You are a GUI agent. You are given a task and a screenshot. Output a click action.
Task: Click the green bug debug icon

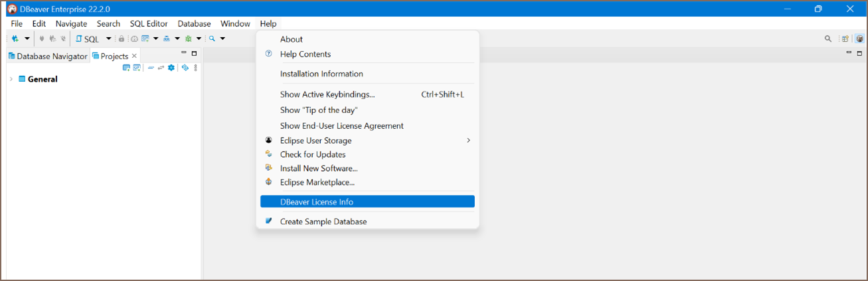coord(188,39)
